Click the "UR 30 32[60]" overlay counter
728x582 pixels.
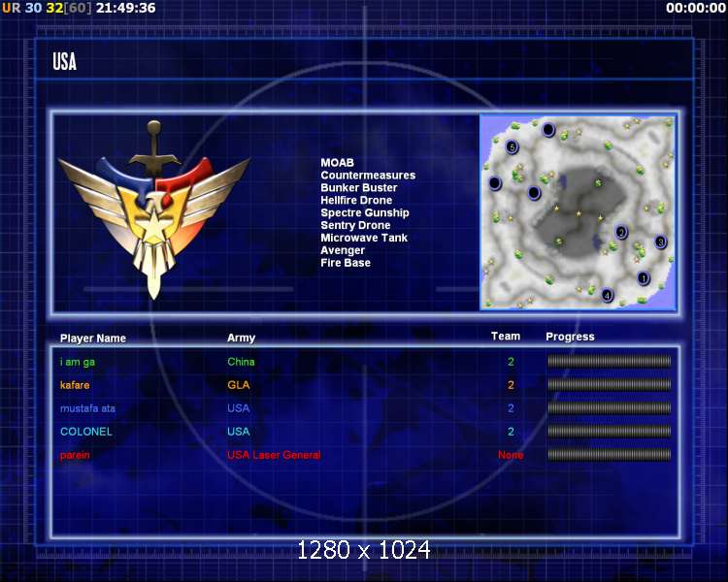point(47,8)
